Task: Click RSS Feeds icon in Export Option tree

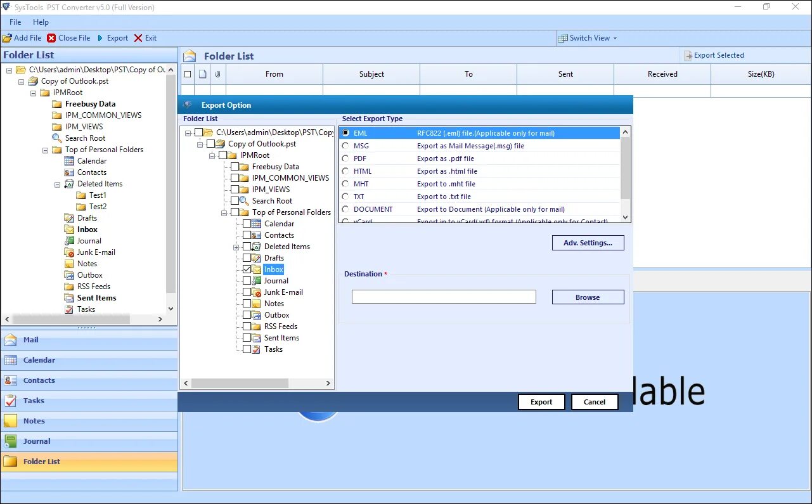Action: coord(256,326)
